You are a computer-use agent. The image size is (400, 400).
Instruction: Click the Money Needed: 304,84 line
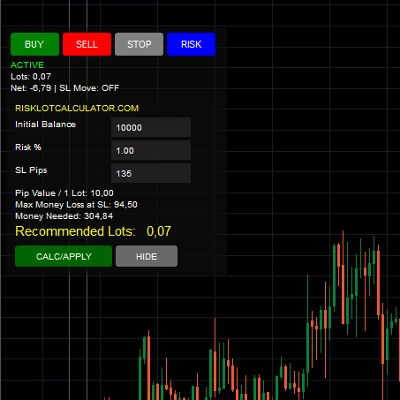point(64,216)
